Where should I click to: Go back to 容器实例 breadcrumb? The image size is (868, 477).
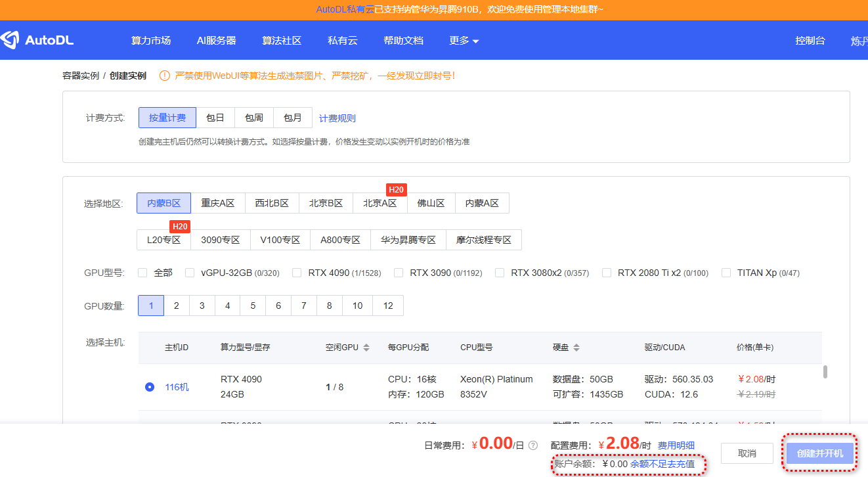click(81, 76)
